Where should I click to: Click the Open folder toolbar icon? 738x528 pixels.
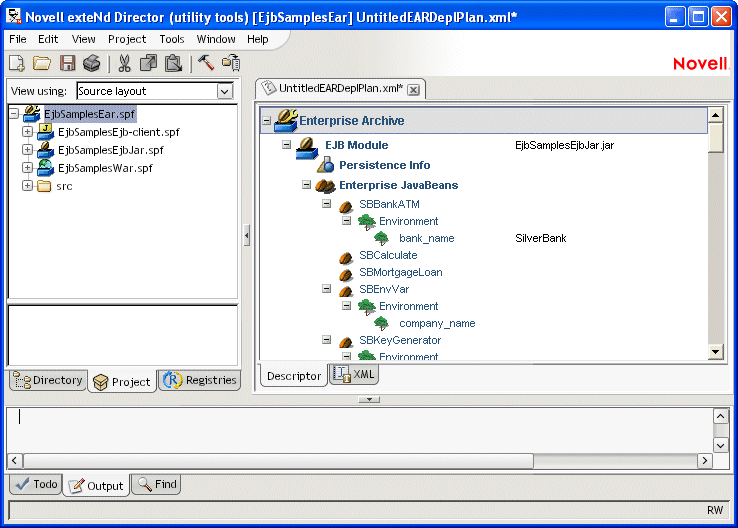[x=42, y=63]
